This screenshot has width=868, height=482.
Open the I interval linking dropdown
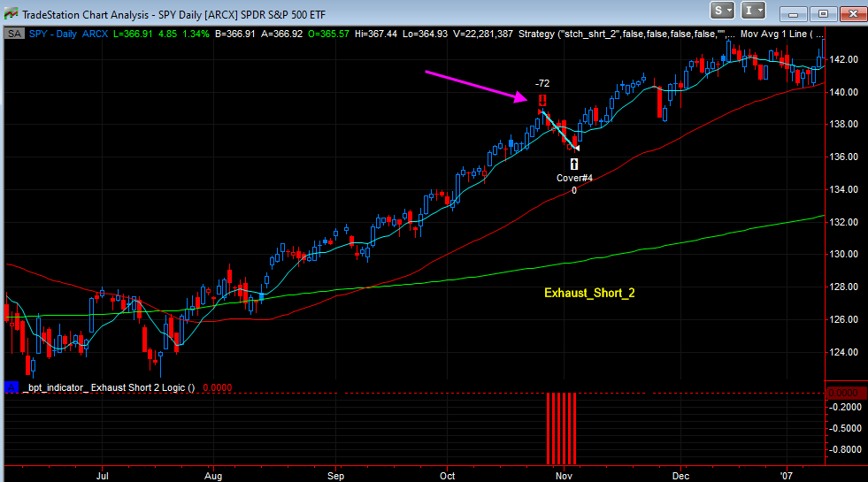pos(754,11)
